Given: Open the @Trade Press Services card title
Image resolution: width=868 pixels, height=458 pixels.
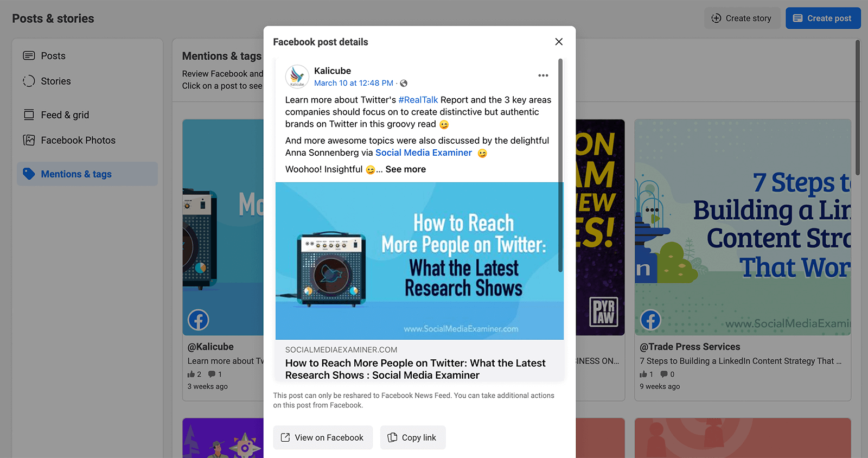Looking at the screenshot, I should [x=690, y=347].
